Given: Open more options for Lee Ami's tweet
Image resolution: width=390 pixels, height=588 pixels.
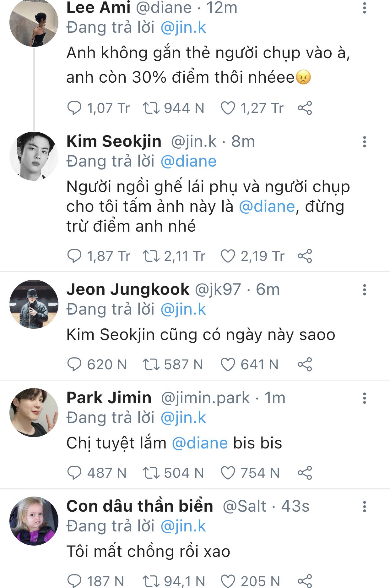Looking at the screenshot, I should point(364,8).
